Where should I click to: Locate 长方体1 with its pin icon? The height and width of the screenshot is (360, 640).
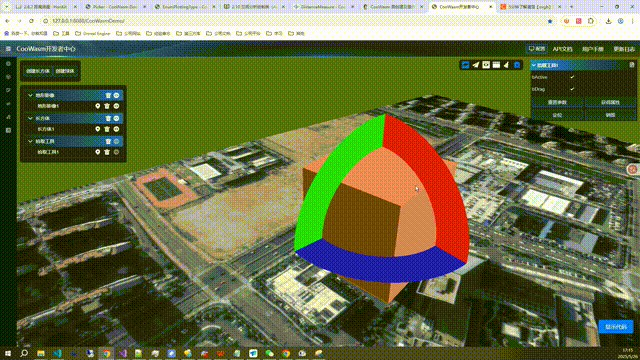click(98, 129)
